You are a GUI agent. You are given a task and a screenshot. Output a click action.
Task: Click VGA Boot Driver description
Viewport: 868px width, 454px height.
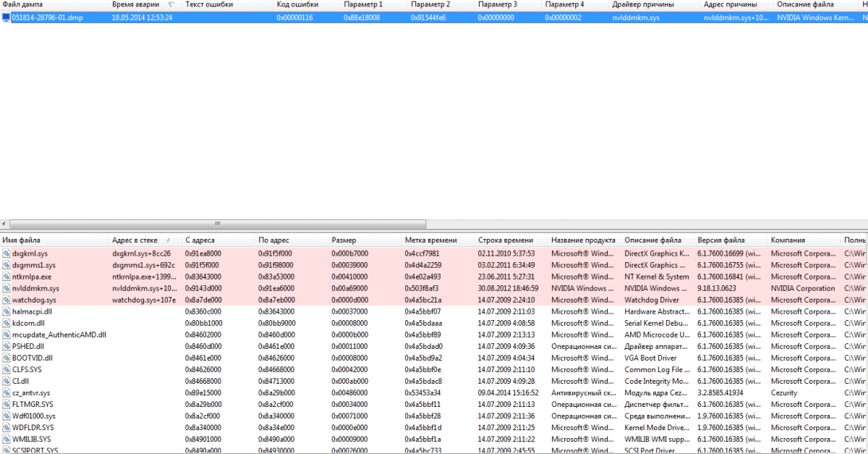(650, 358)
